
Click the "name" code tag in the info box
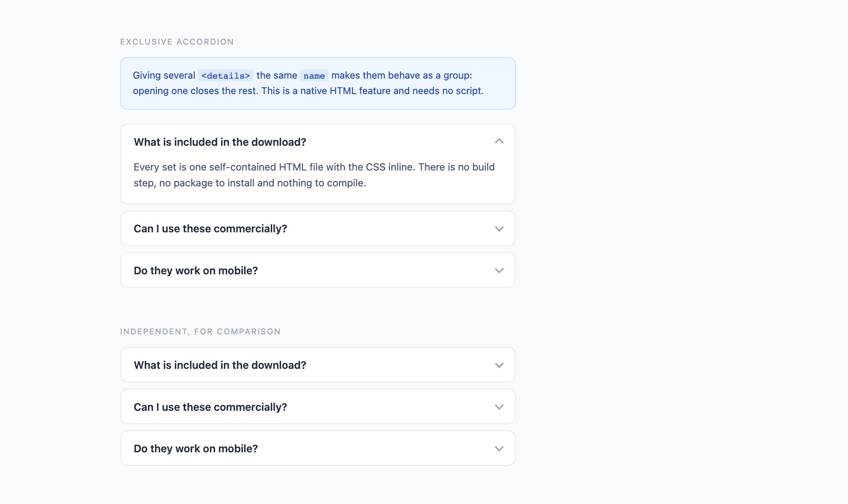point(314,76)
